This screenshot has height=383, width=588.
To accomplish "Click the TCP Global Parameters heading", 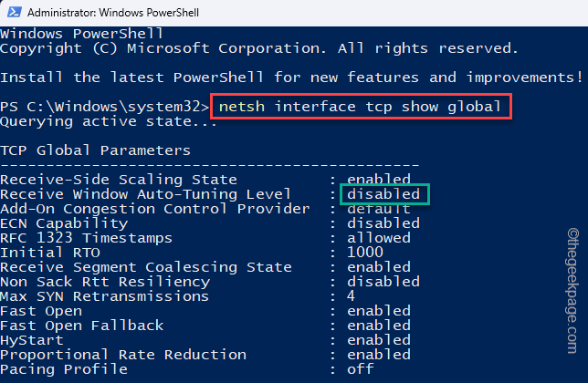I will (x=96, y=150).
